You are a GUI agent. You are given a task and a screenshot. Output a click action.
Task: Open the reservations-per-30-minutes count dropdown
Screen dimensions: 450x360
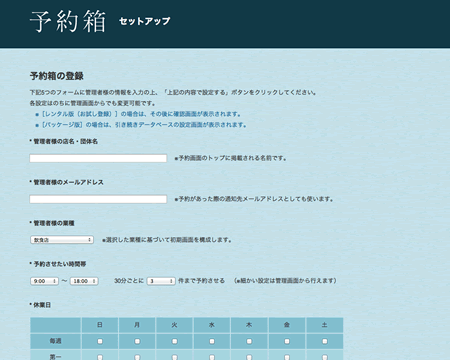click(161, 281)
